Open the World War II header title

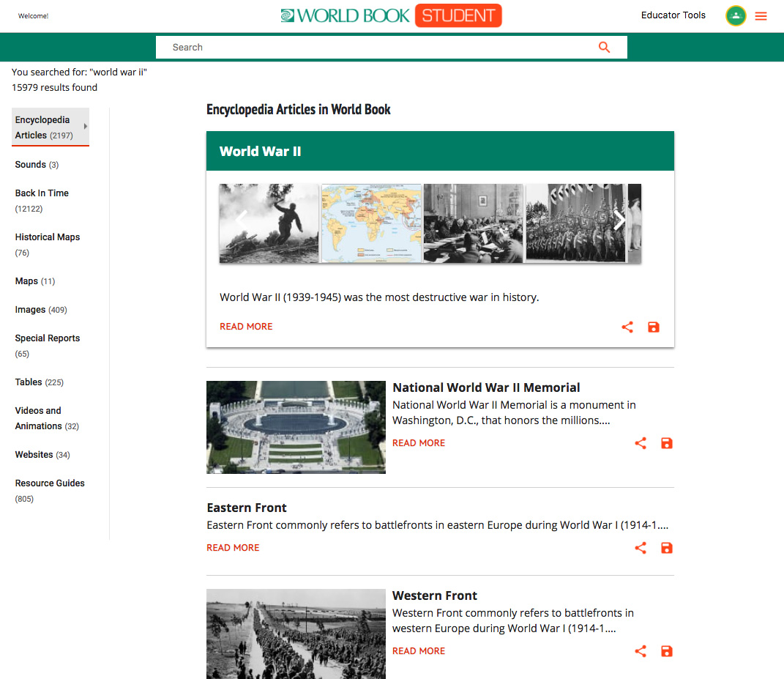(x=260, y=151)
